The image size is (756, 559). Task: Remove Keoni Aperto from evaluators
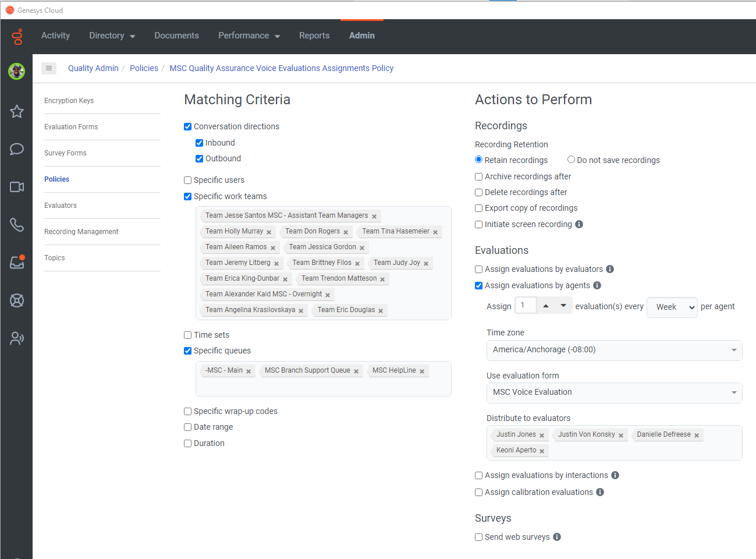click(542, 451)
